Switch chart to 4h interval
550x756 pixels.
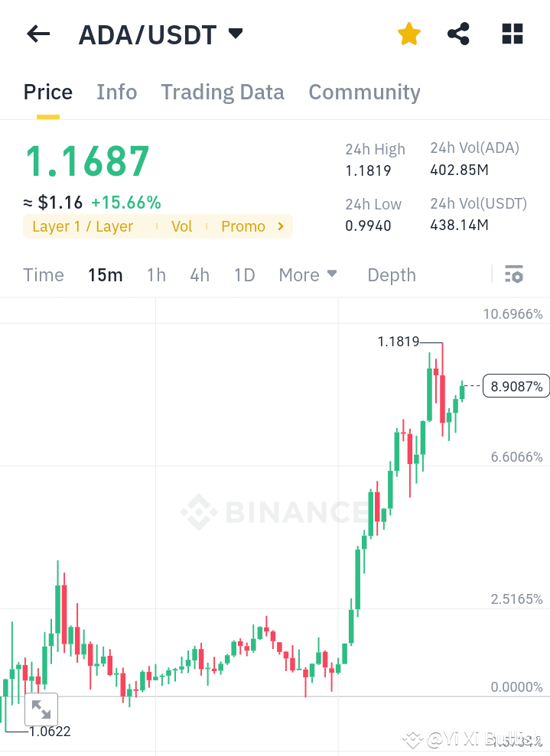200,274
